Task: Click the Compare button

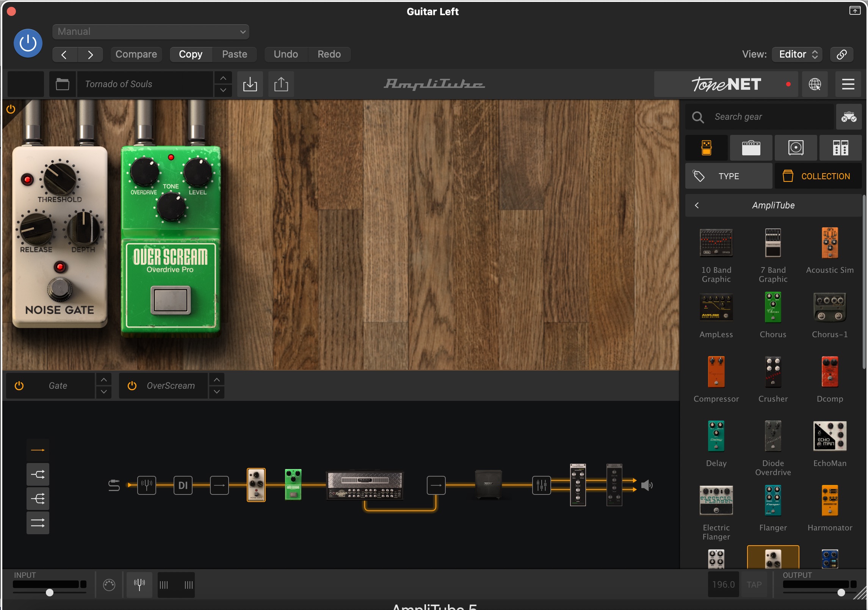Action: click(136, 54)
